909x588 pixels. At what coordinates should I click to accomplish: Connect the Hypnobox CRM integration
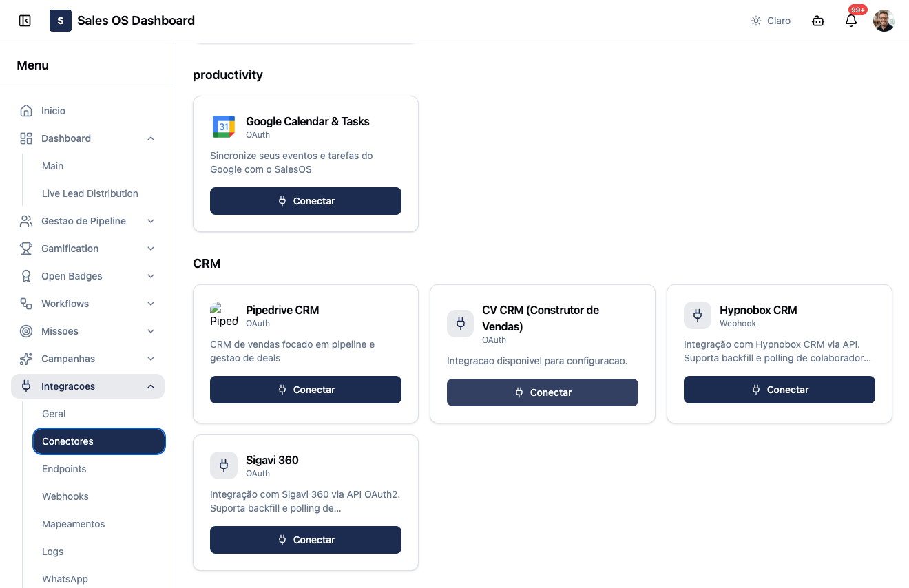click(780, 390)
